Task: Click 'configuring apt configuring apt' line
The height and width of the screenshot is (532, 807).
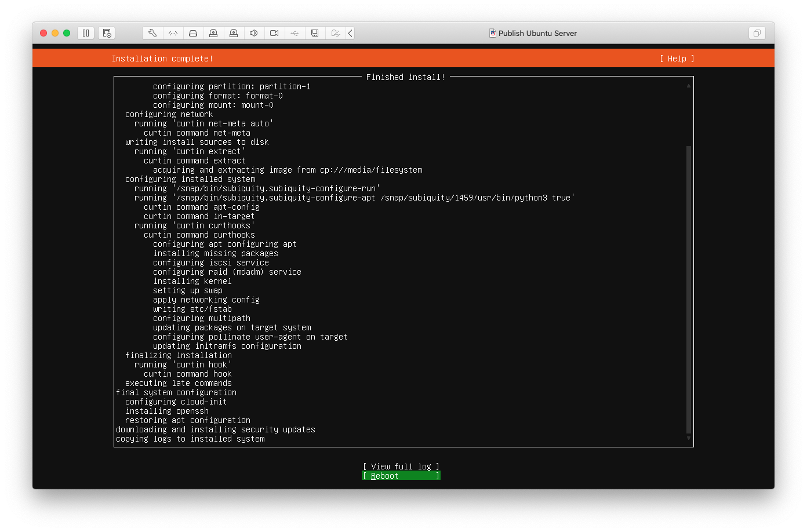Action: tap(225, 244)
